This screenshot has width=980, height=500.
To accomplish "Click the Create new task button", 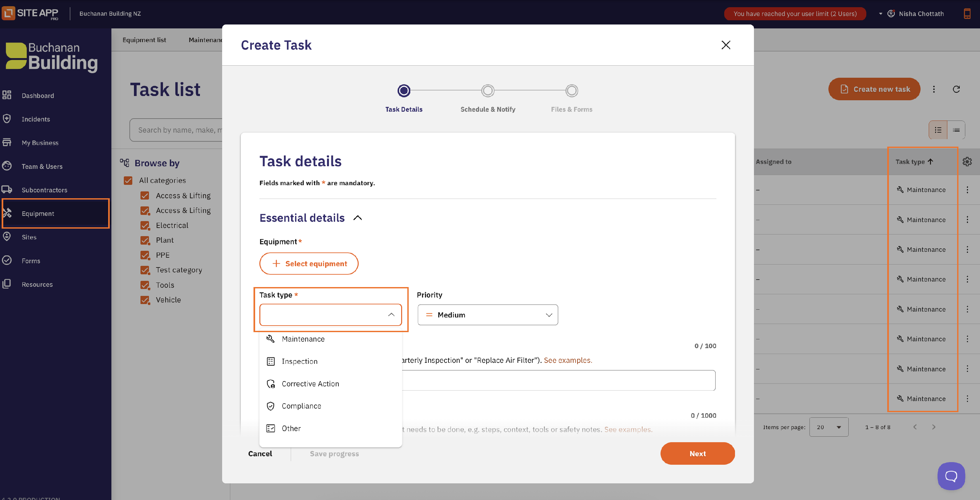I will click(x=874, y=89).
